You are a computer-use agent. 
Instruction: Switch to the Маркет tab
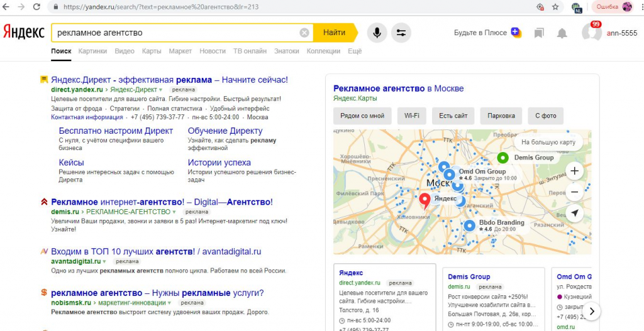pyautogui.click(x=180, y=52)
